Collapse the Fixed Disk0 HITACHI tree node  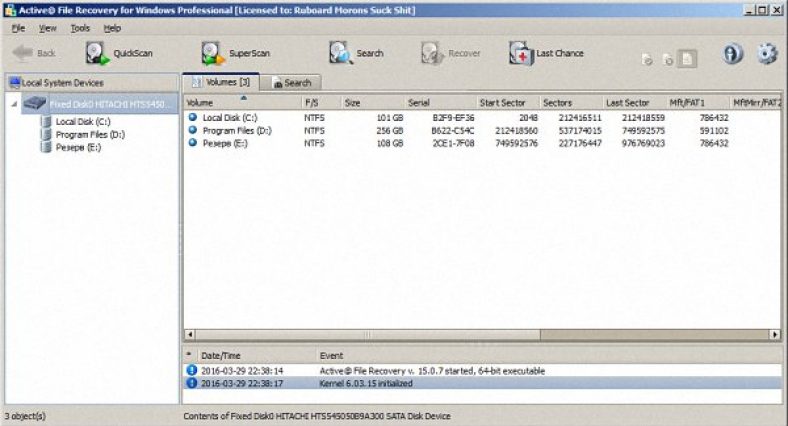click(x=14, y=104)
